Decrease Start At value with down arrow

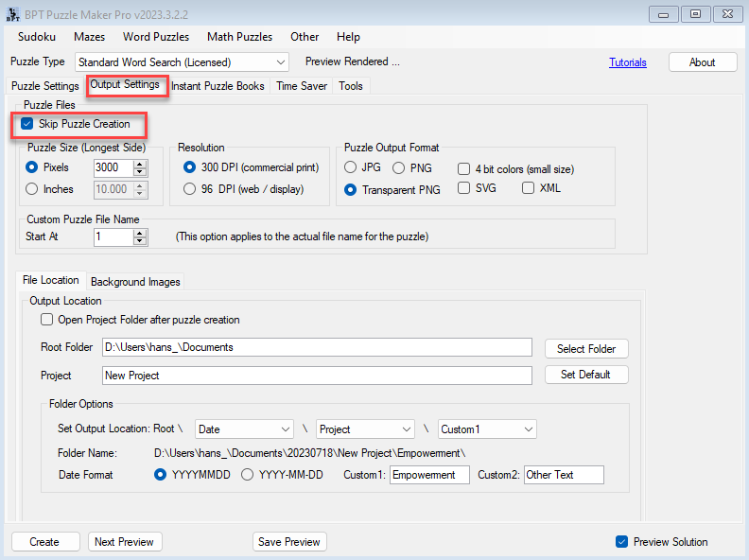tap(141, 241)
